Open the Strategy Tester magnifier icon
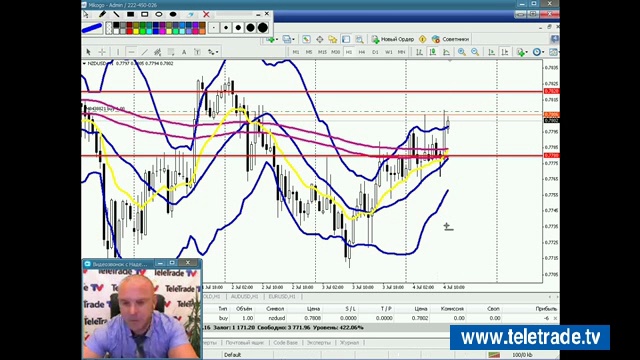Screen dimensions: 640x360 click(359, 39)
